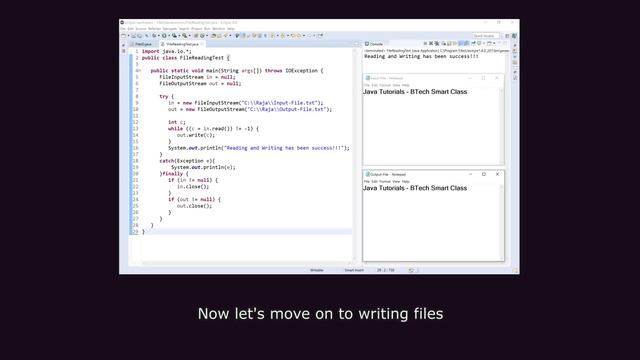
Task: Click the New Java Class toolbar icon
Action: point(202,36)
